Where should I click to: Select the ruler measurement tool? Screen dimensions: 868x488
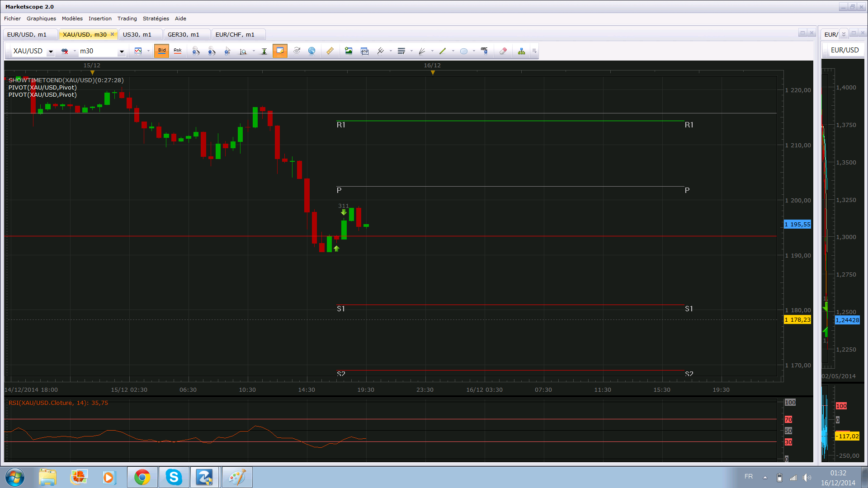click(x=330, y=51)
